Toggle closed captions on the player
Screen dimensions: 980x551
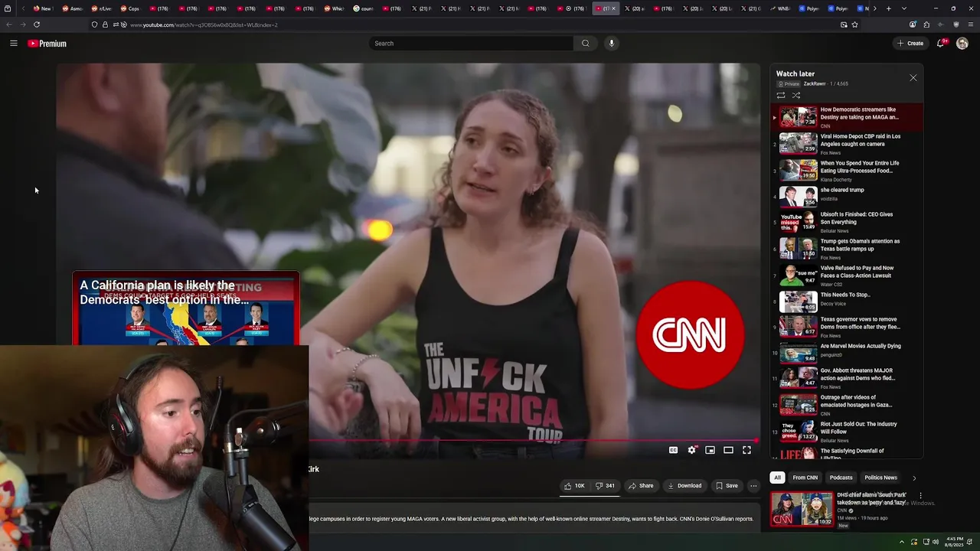pyautogui.click(x=673, y=450)
